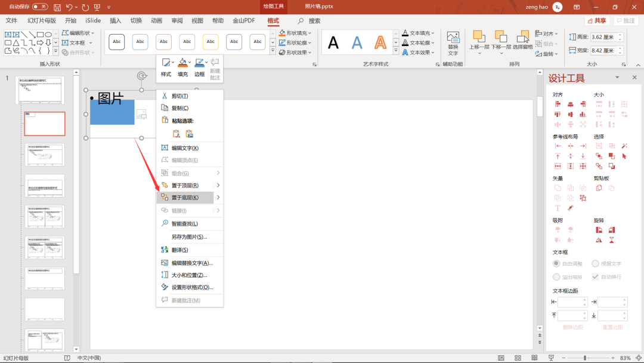644x363 pixels.
Task: Switch to reading view in status bar
Action: click(x=534, y=358)
